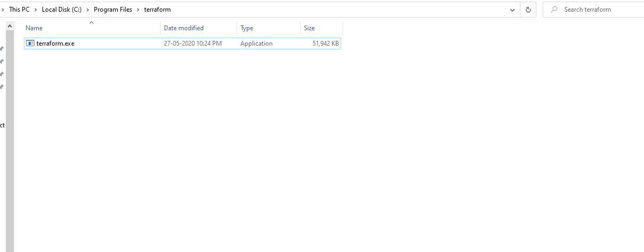644x252 pixels.
Task: Go to This PC in address bar
Action: [19, 10]
